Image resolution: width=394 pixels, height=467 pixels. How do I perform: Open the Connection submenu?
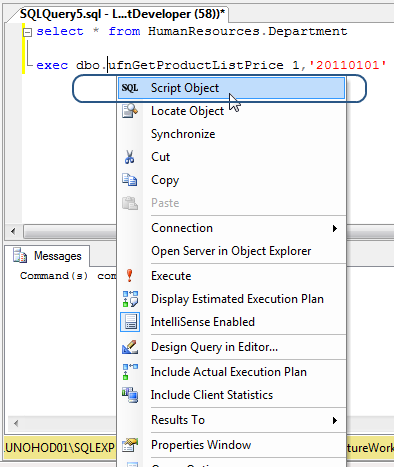(x=231, y=228)
